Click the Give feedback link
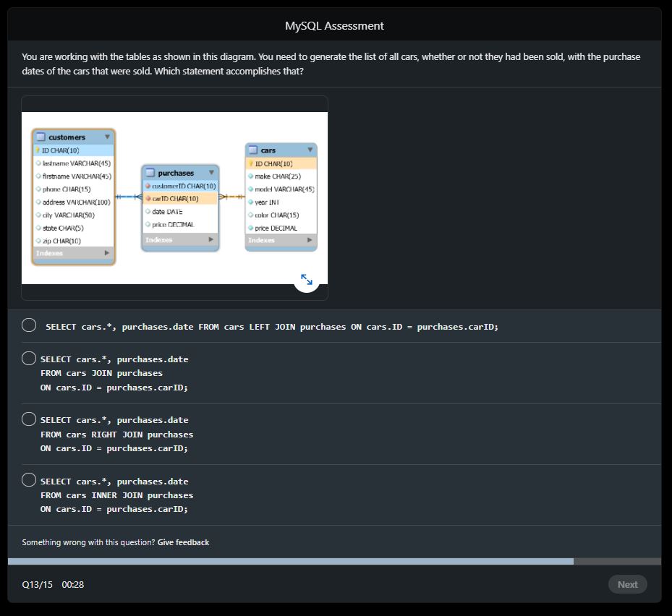 (x=183, y=542)
